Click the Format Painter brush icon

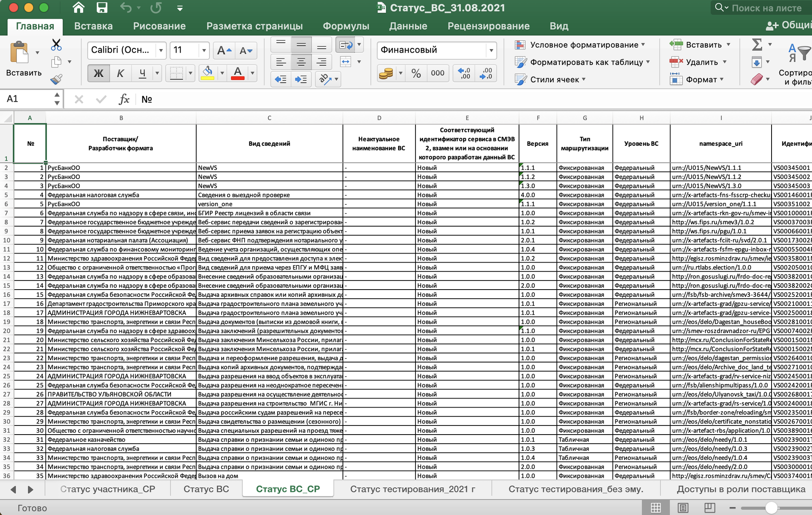pyautogui.click(x=57, y=79)
